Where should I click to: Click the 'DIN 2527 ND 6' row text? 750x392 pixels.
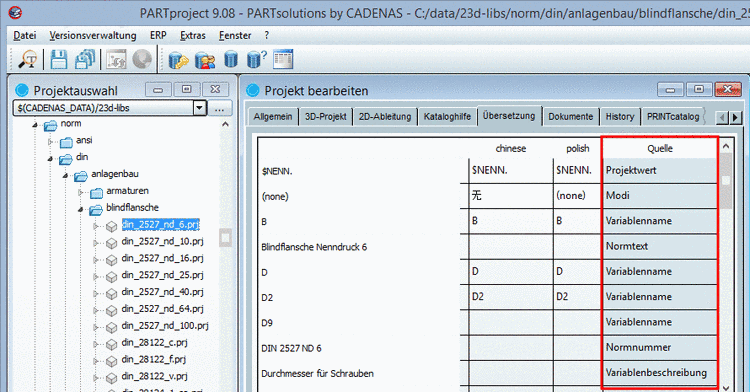pos(291,348)
